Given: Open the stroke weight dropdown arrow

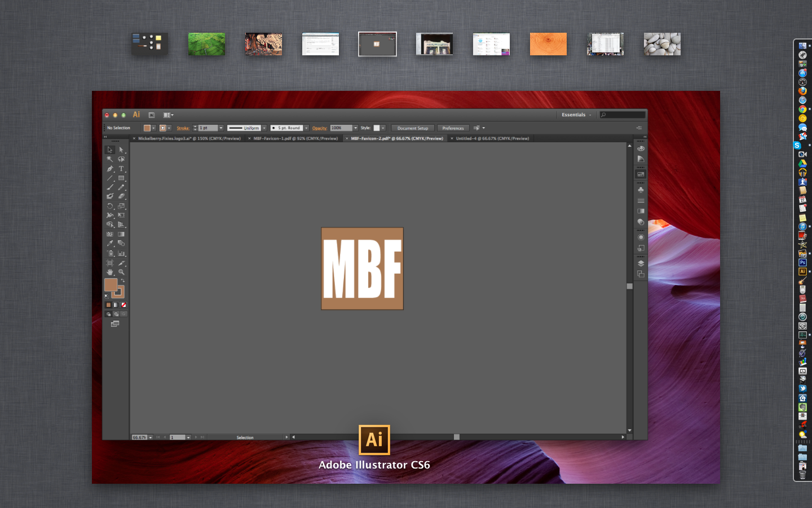Looking at the screenshot, I should coord(221,128).
